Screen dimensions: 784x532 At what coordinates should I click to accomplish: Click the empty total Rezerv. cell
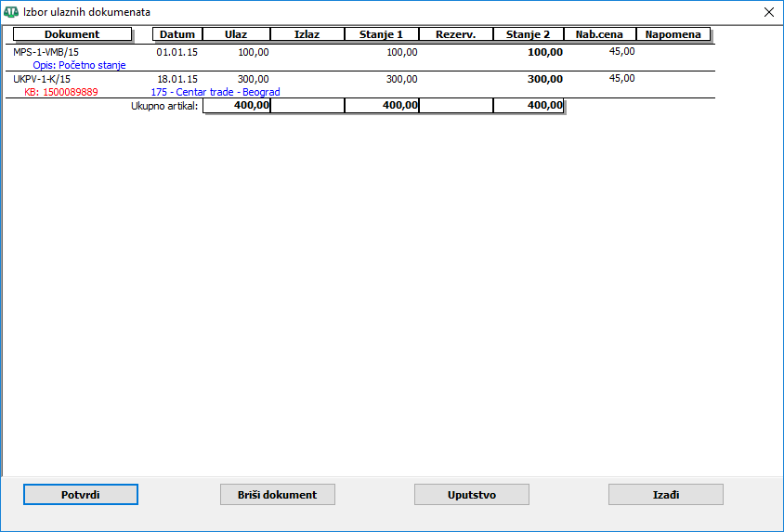(456, 106)
